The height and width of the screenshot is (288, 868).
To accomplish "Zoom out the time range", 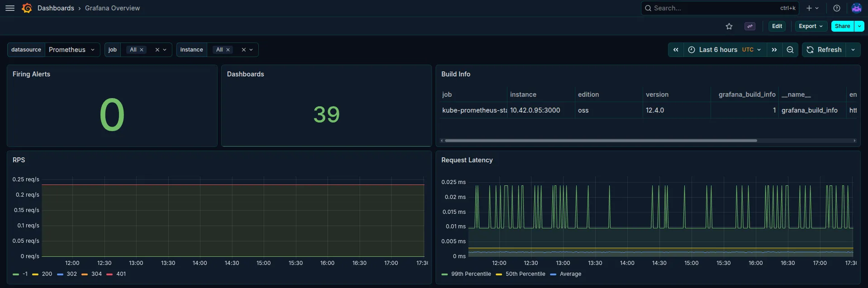I will click(790, 50).
